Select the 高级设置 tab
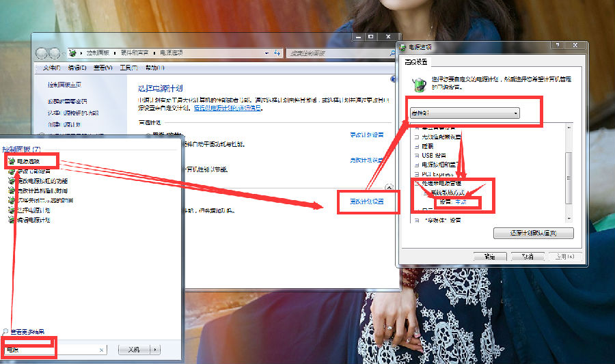 coord(416,62)
